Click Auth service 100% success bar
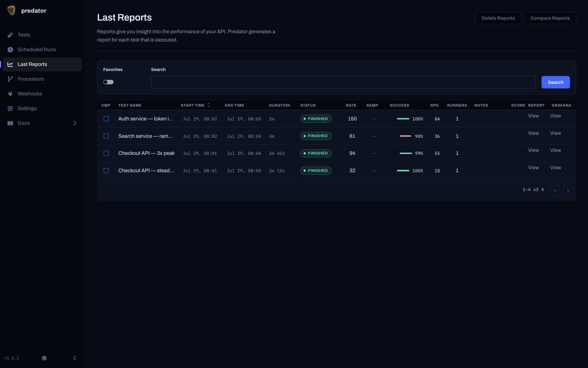The height and width of the screenshot is (368, 588). click(x=403, y=119)
